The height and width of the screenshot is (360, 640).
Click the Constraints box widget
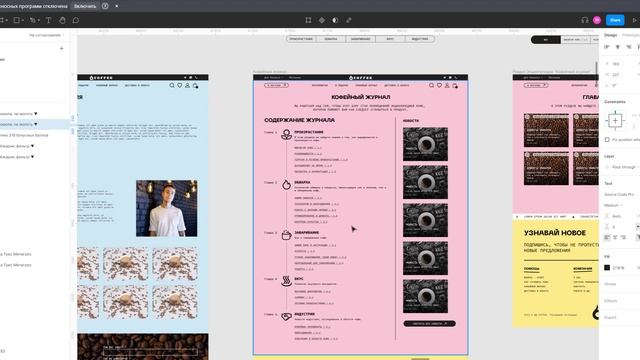615,120
